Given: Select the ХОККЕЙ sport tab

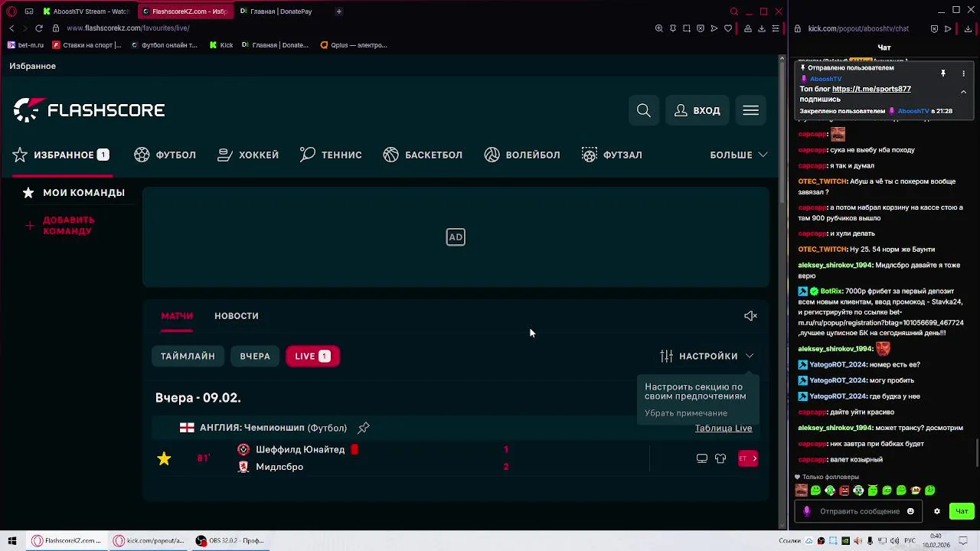Looking at the screenshot, I should coord(248,155).
